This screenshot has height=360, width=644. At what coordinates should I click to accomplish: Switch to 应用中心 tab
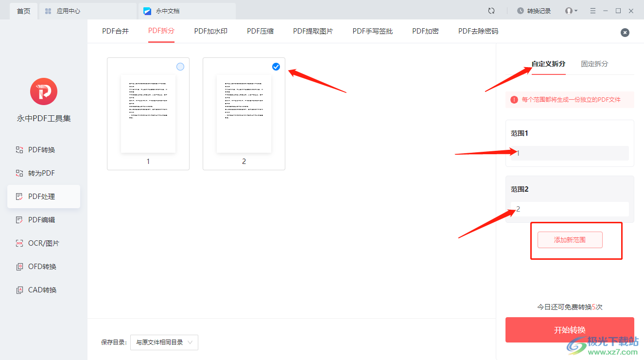87,11
